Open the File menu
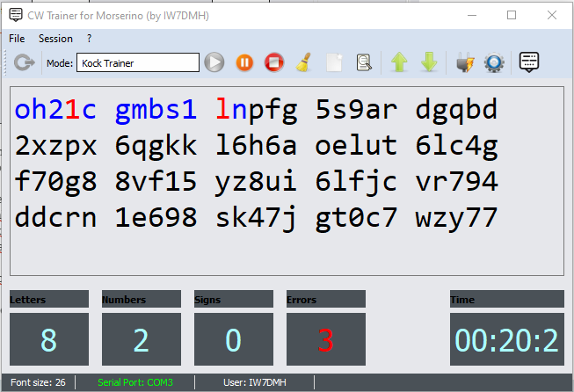Viewport: 574px width, 392px height. click(17, 39)
